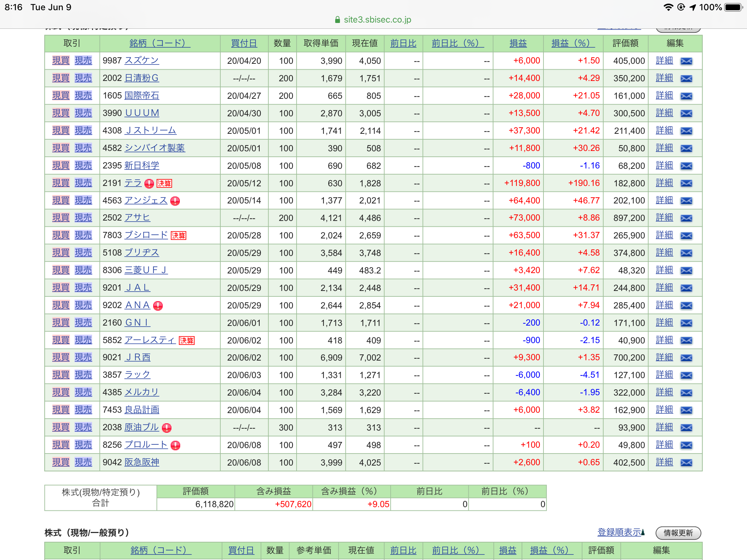This screenshot has width=747, height=560.
Task: Click 決算 badge next to テラ
Action: [164, 183]
